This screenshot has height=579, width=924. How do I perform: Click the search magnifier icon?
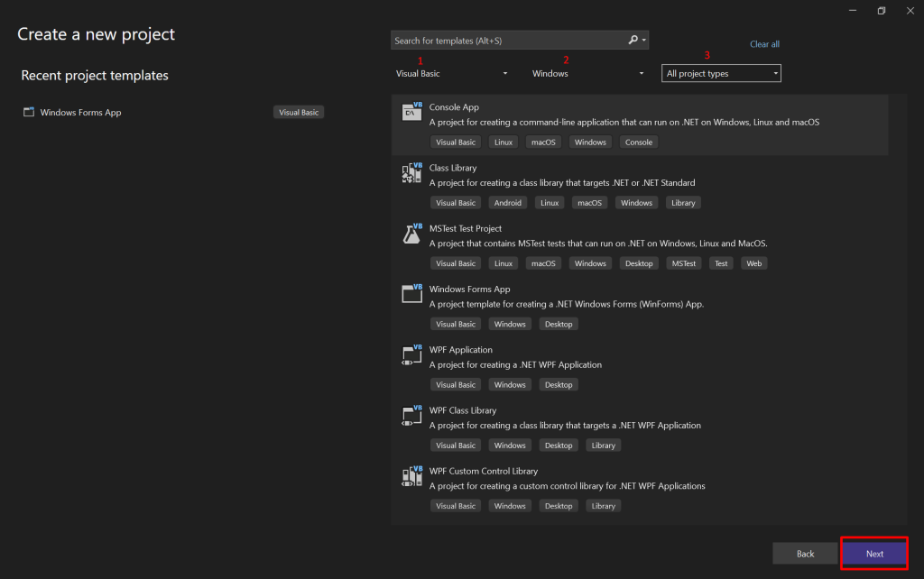[x=633, y=40]
